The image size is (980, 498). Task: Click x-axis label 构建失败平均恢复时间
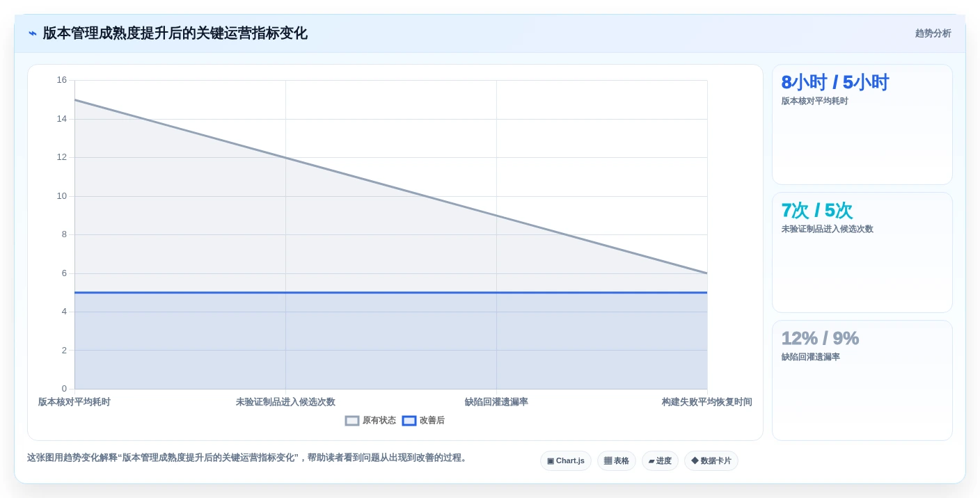pos(707,402)
